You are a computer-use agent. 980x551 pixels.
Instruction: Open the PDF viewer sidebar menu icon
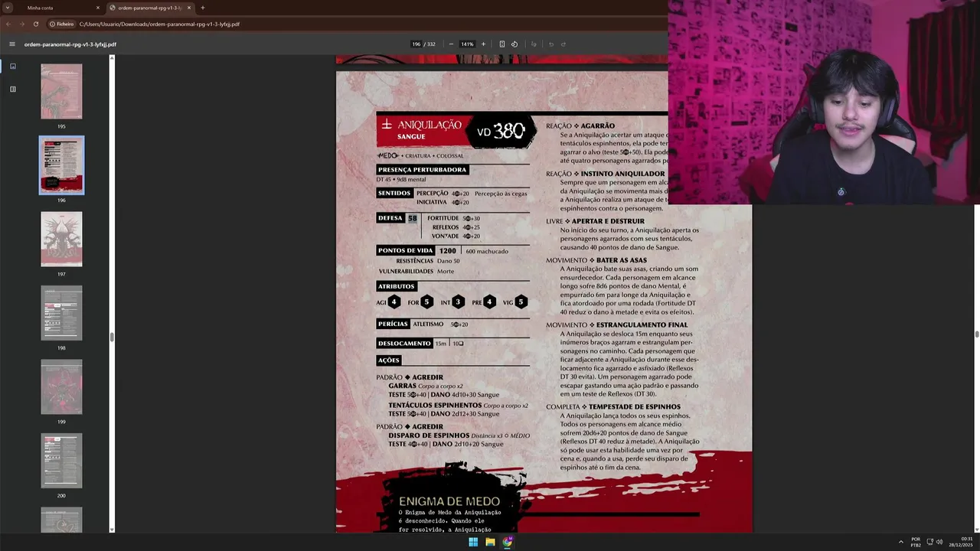[11, 44]
